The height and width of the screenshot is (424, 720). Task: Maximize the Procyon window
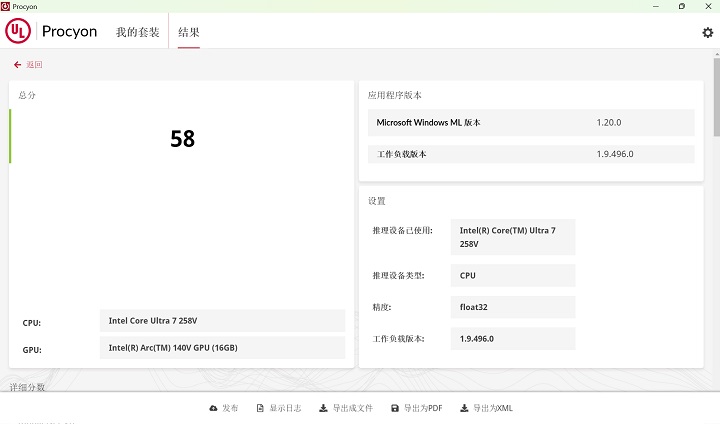(x=682, y=6)
